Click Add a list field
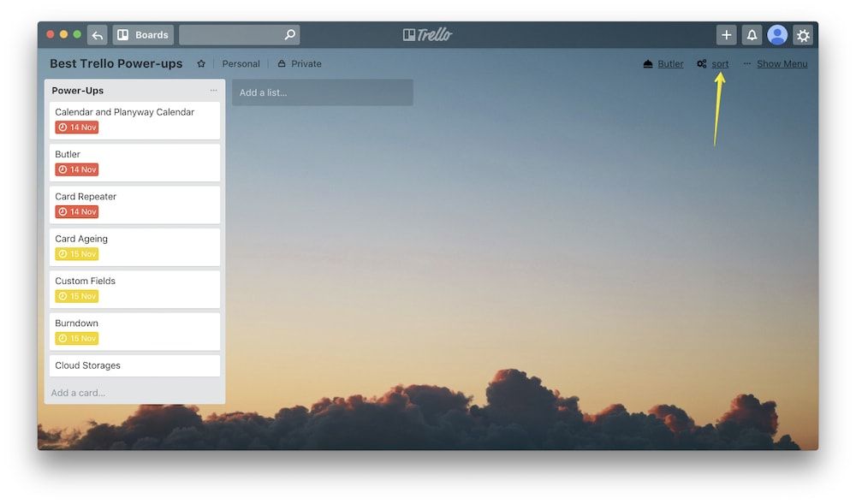The image size is (856, 504). coord(323,92)
